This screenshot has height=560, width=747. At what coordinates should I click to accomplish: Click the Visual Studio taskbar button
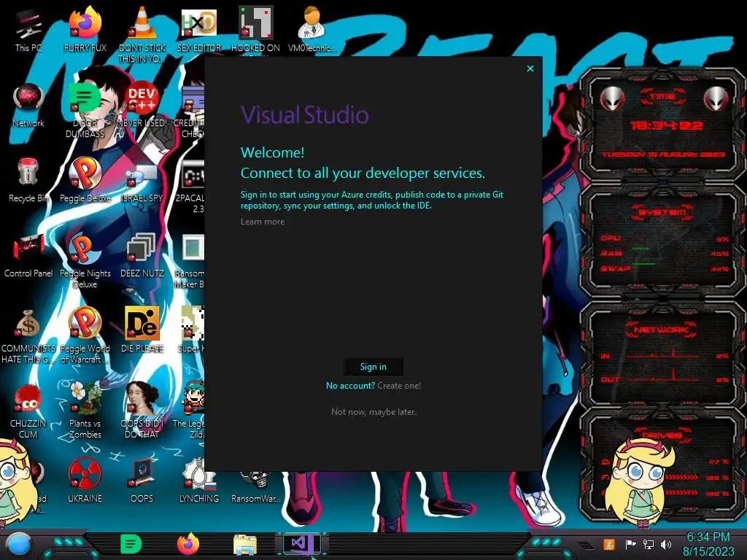(x=302, y=544)
